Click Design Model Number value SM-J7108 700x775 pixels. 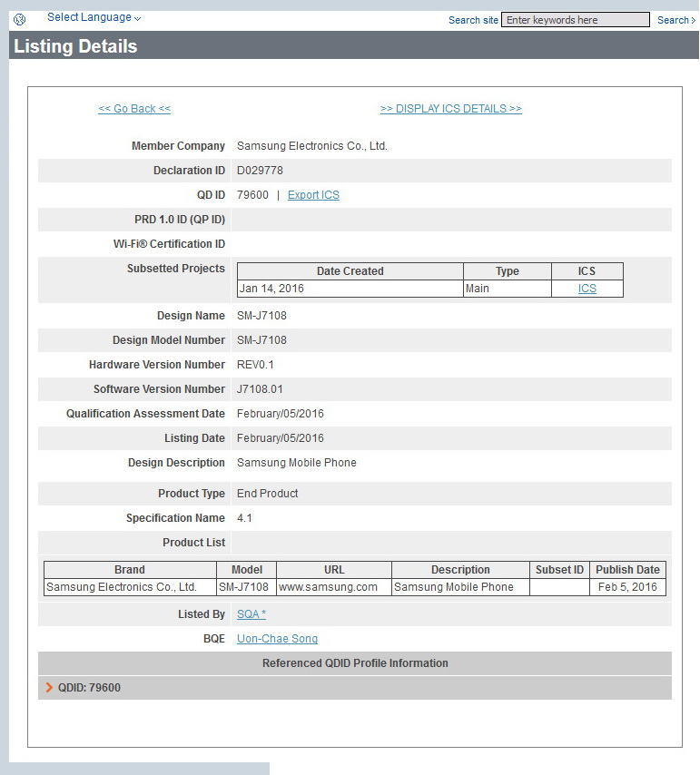coord(261,340)
